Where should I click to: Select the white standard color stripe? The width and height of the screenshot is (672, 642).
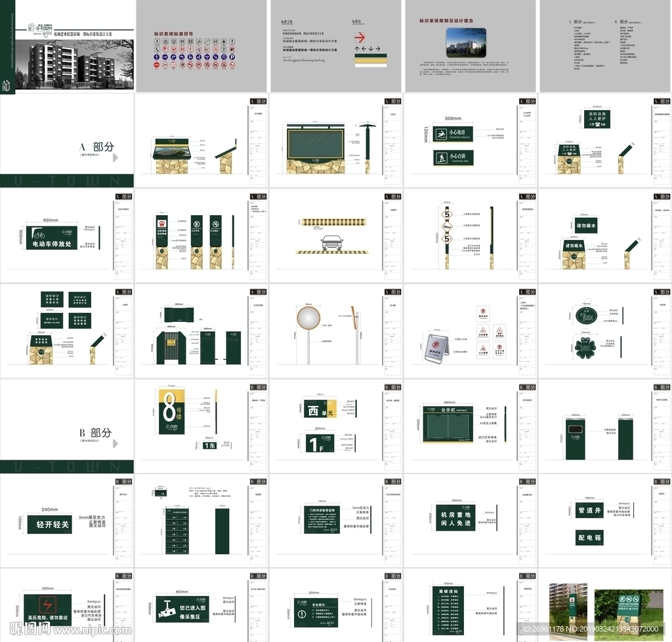(x=370, y=65)
